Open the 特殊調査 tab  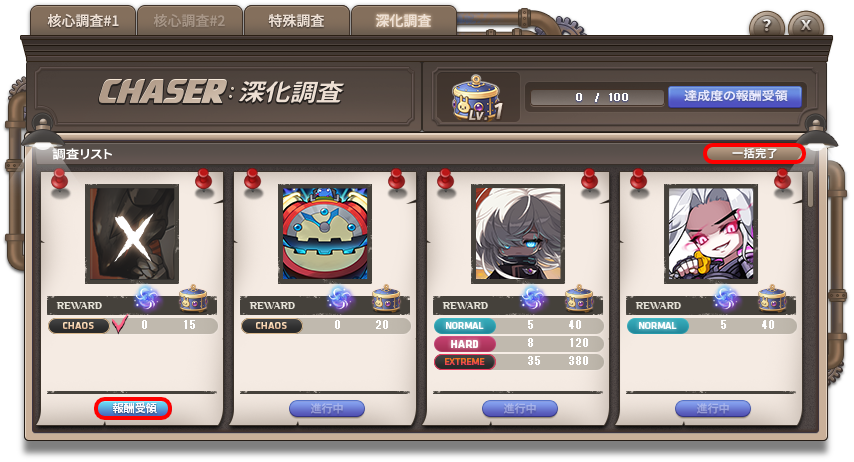pos(296,21)
